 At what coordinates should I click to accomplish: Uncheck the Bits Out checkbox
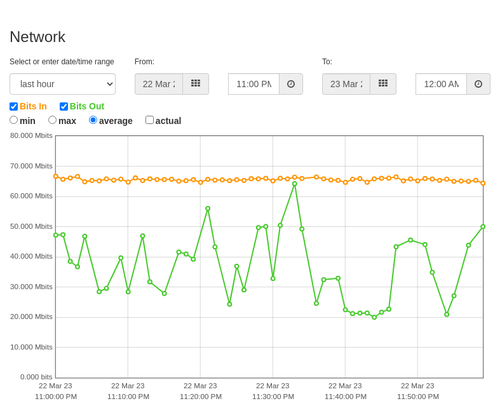click(x=64, y=106)
